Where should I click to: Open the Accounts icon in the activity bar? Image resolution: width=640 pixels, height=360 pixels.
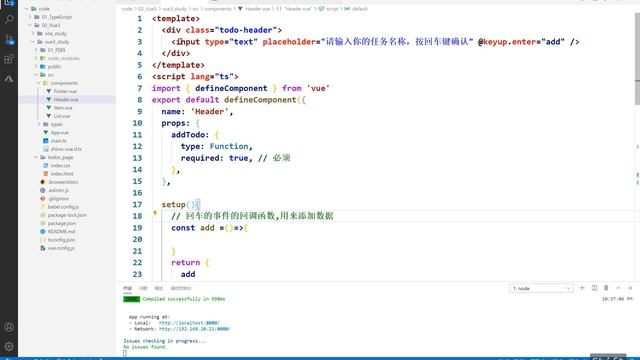click(x=9, y=327)
